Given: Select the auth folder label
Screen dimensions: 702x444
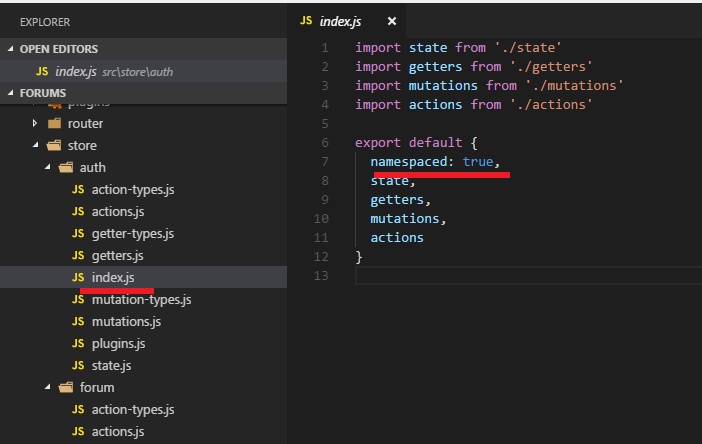Looking at the screenshot, I should (93, 167).
